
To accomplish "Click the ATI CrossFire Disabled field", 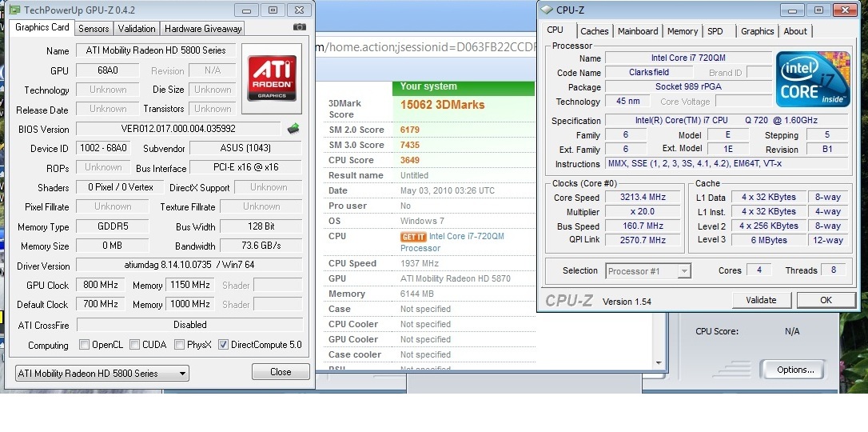I will coord(190,325).
